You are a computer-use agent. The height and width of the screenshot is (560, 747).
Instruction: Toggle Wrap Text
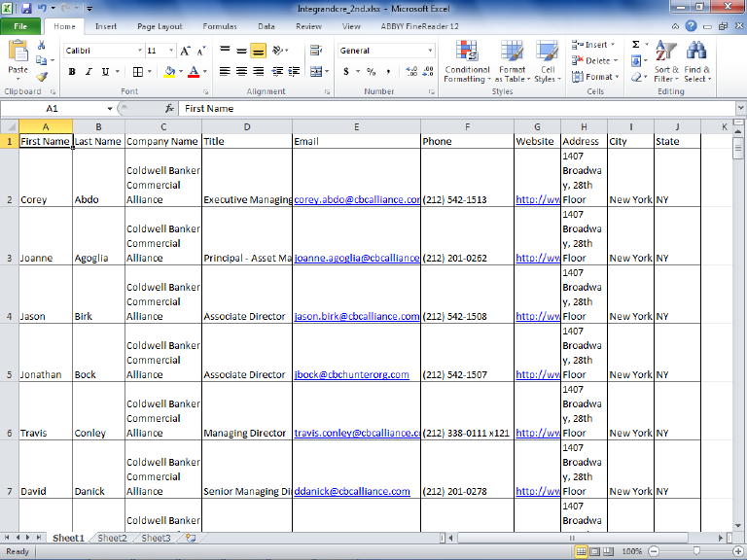(316, 50)
